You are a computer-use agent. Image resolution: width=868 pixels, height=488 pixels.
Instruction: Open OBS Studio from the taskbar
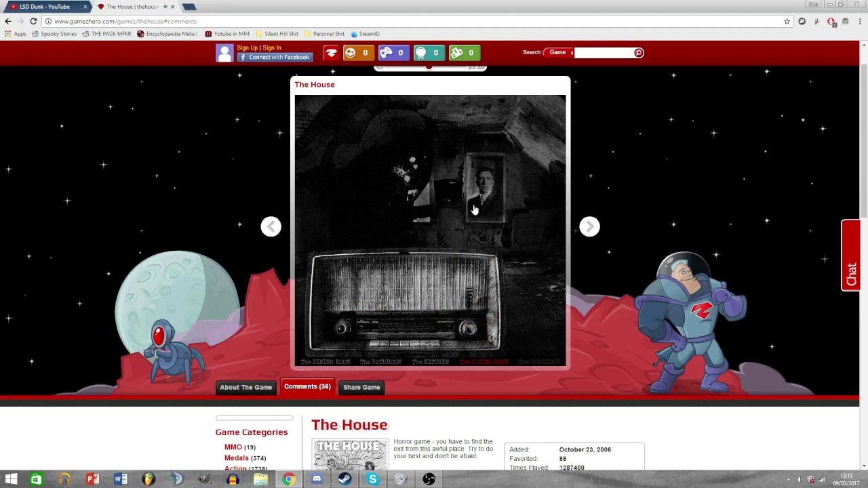(429, 479)
